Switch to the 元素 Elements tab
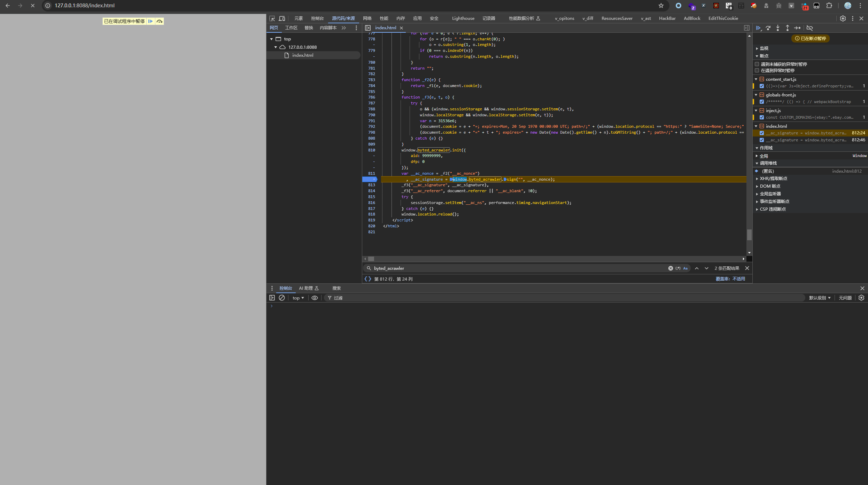 point(299,18)
